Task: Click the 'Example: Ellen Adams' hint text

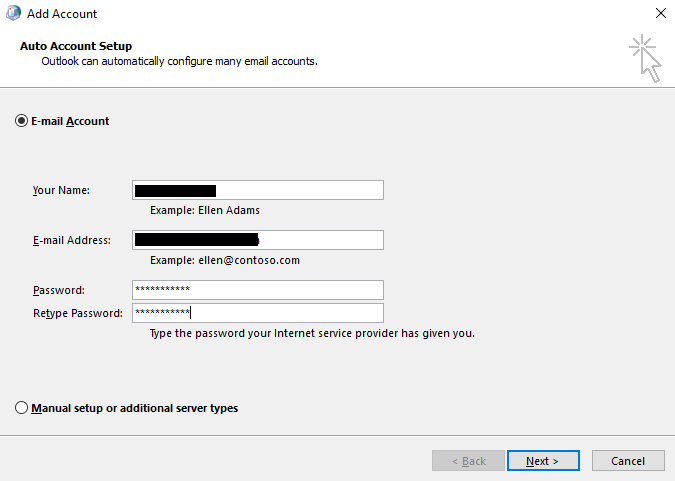Action: tap(204, 210)
